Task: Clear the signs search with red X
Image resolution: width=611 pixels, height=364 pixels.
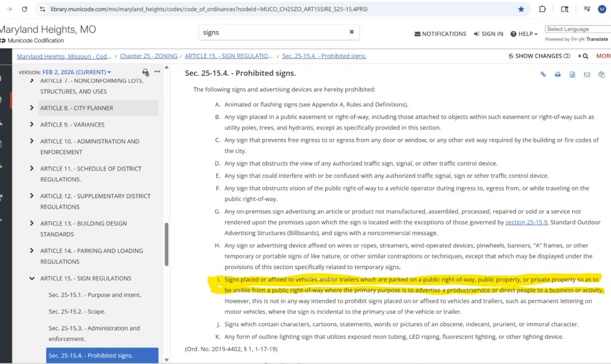Action: [x=351, y=32]
